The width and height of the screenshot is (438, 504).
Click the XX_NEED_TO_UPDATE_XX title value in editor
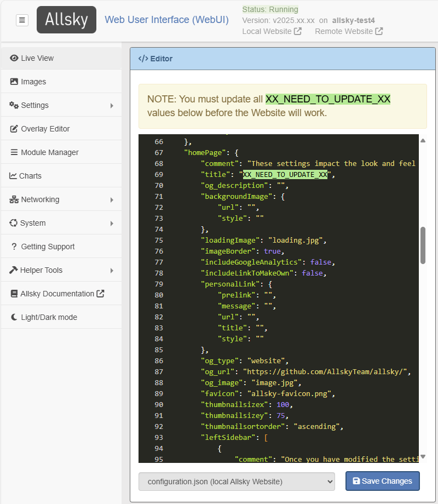285,175
